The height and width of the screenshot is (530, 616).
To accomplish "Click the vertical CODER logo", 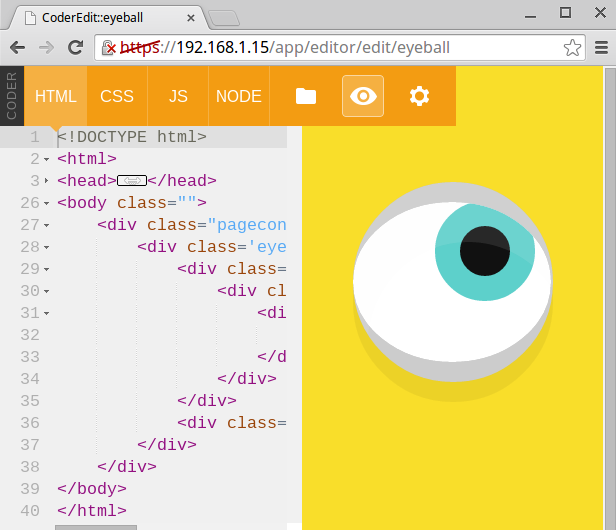I will coord(12,96).
